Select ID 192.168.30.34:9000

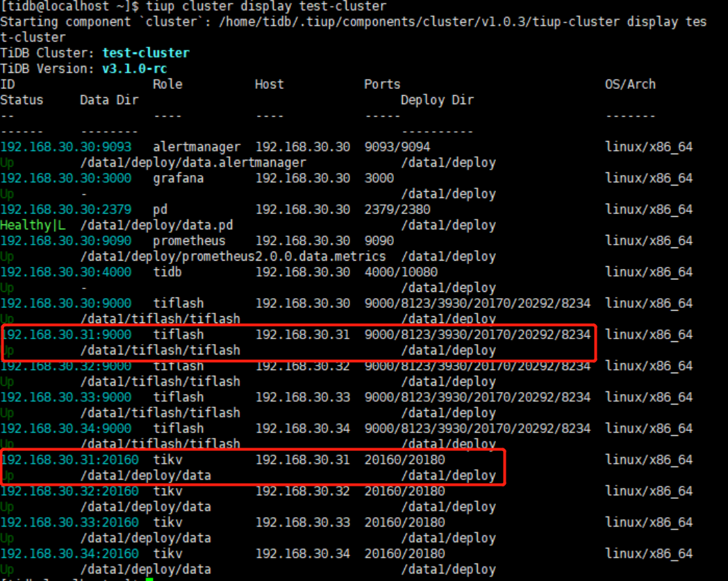[x=66, y=428]
